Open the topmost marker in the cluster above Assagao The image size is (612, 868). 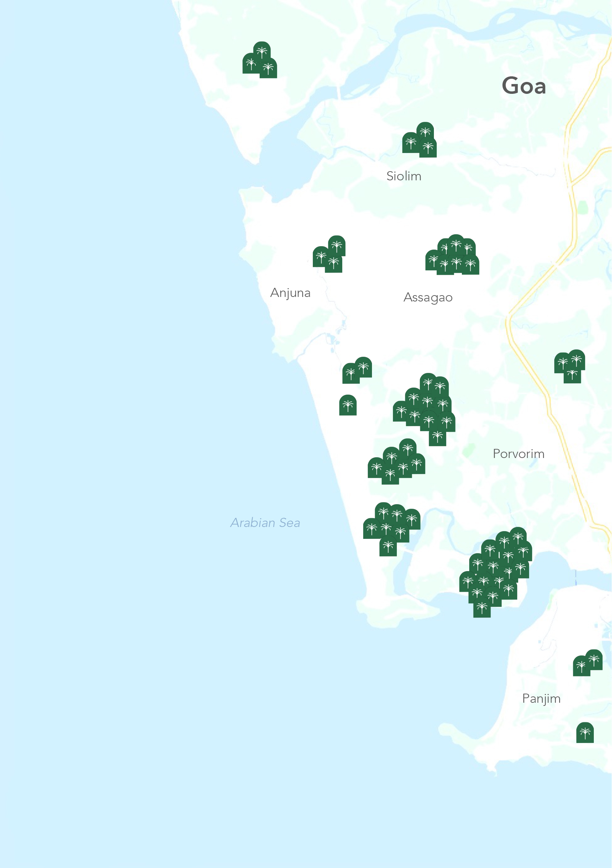456,245
